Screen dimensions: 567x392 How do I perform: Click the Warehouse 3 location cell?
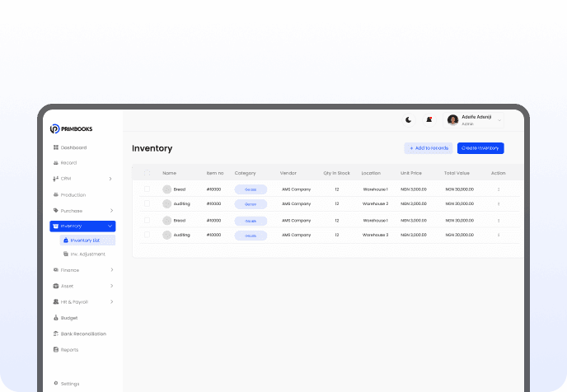point(375,235)
